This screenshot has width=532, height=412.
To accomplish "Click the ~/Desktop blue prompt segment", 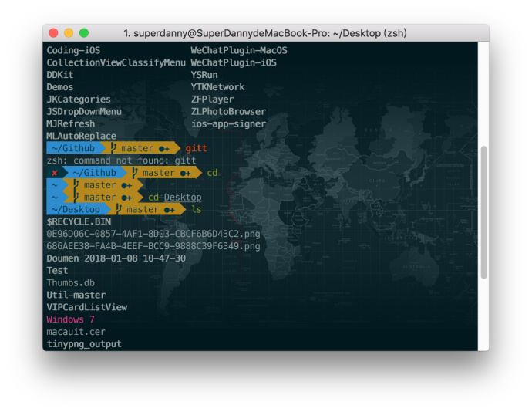I will coord(76,209).
